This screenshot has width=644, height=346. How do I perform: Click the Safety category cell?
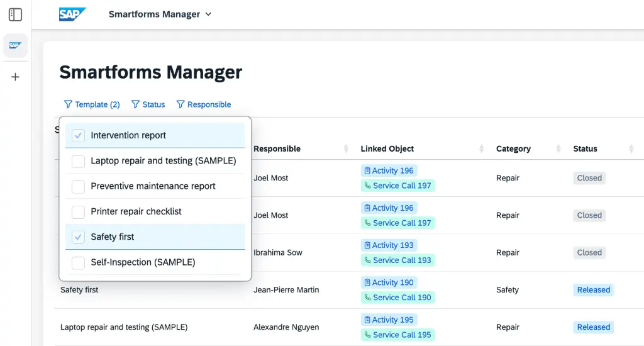tap(508, 290)
